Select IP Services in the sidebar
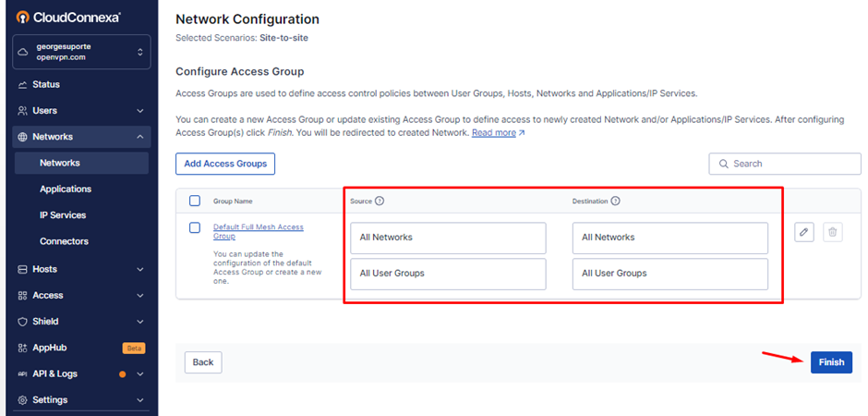Image resolution: width=868 pixels, height=416 pixels. pyautogui.click(x=63, y=215)
